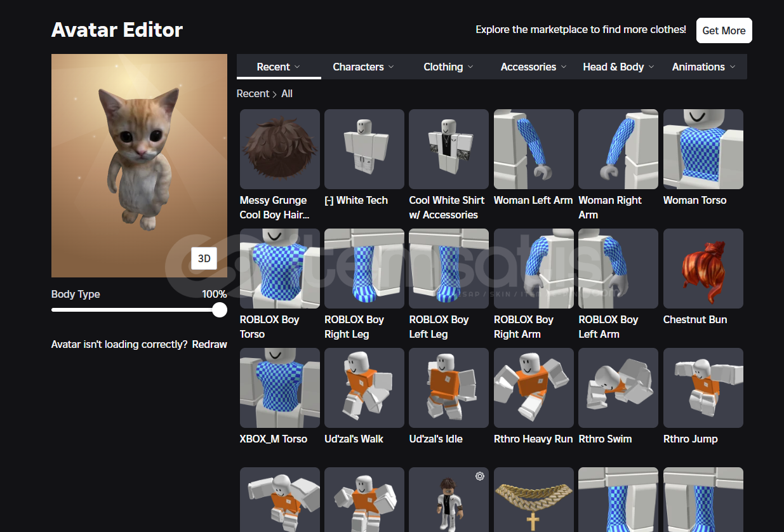This screenshot has height=532, width=784.
Task: Click the Body Type slider handle
Action: tap(220, 310)
